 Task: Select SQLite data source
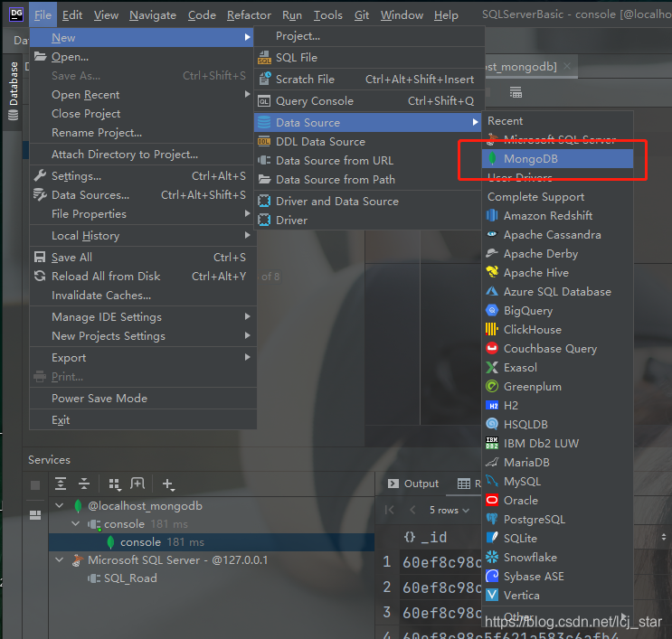(x=557, y=539)
